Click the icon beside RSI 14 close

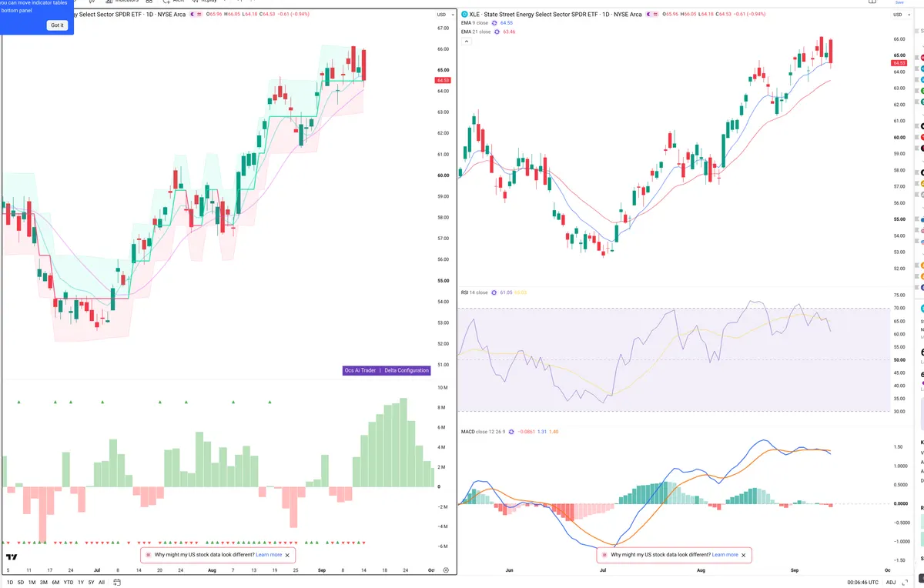coord(494,292)
